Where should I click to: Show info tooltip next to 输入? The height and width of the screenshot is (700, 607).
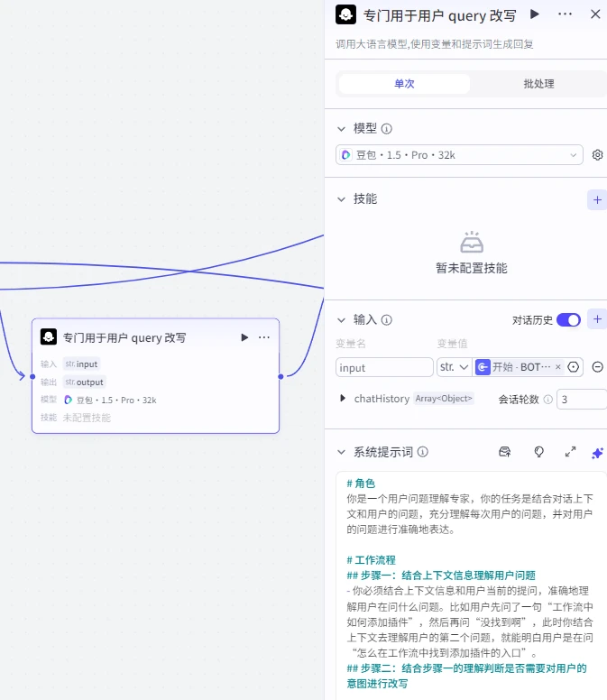pos(387,320)
